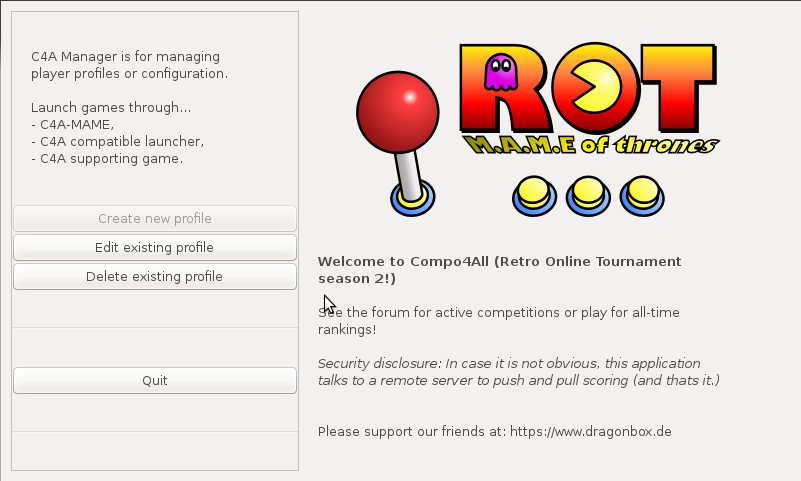Open Edit existing profile

click(155, 248)
